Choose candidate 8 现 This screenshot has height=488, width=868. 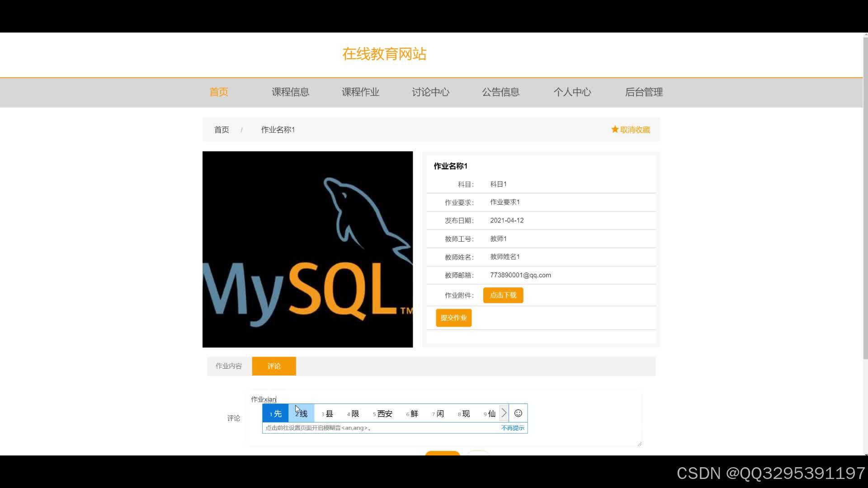click(464, 413)
